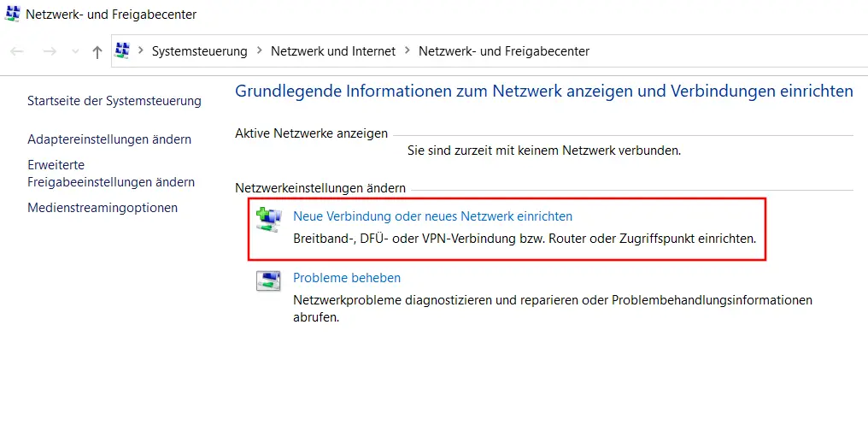Click 'Neue Verbindung oder neues Netzwerk einrichten'

point(432,216)
